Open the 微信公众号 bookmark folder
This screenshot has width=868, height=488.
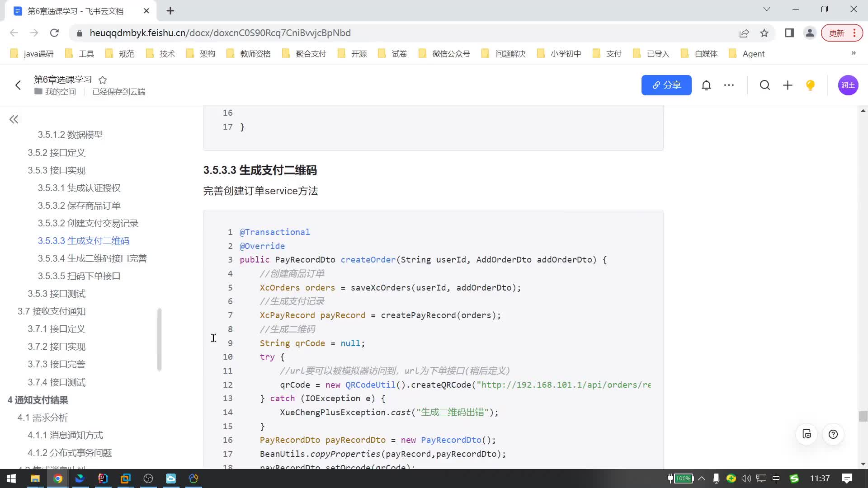click(x=444, y=54)
